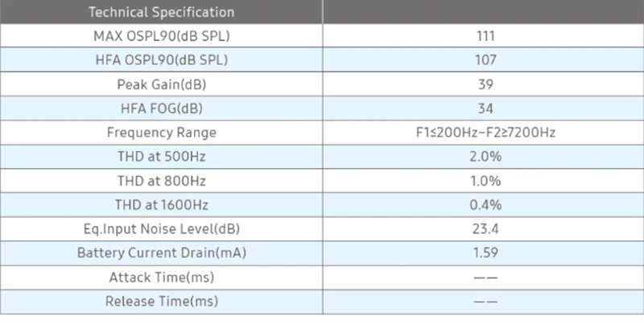Viewport: 644px width, 328px height.
Task: Select the THD at 800Hz label
Action: click(161, 181)
